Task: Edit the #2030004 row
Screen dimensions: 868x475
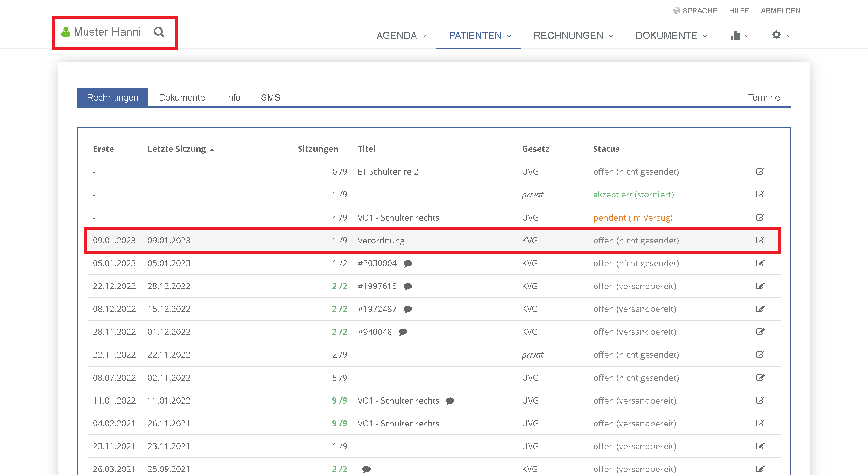Action: (x=760, y=263)
